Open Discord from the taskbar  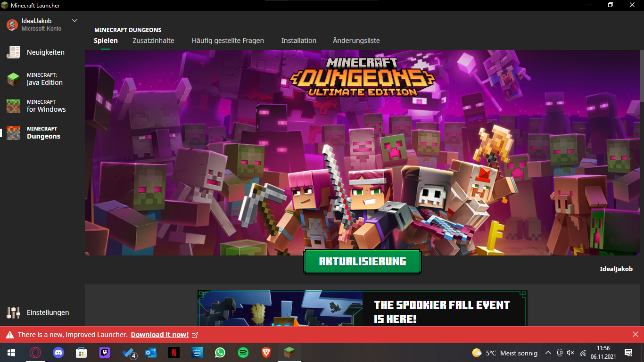click(x=58, y=353)
